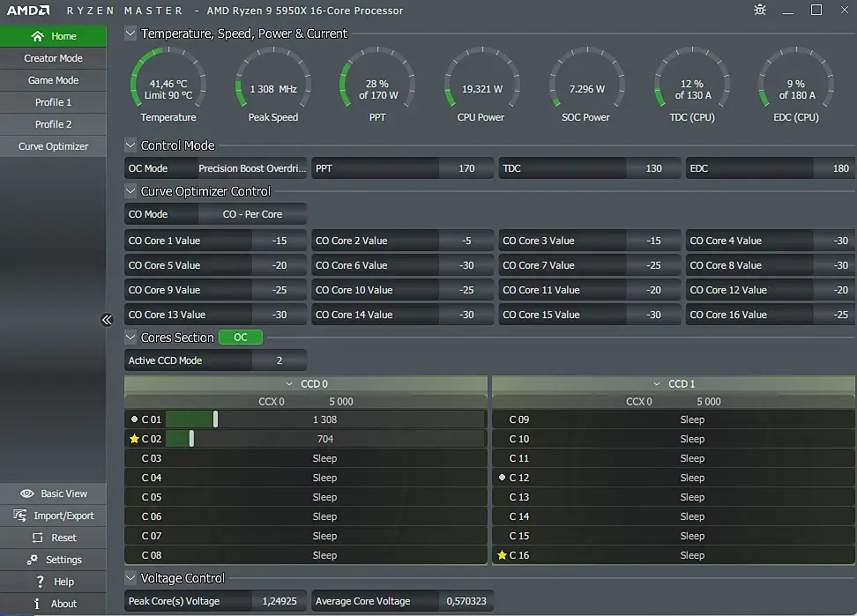The width and height of the screenshot is (857, 616).
Task: Click the CO Core 7 Value field
Action: (653, 265)
